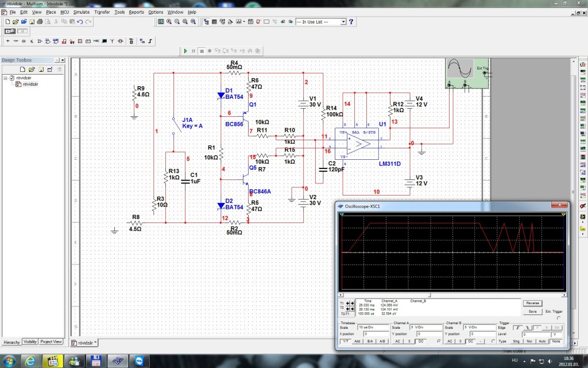
Task: Place a Transistor component
Action: coord(32,41)
